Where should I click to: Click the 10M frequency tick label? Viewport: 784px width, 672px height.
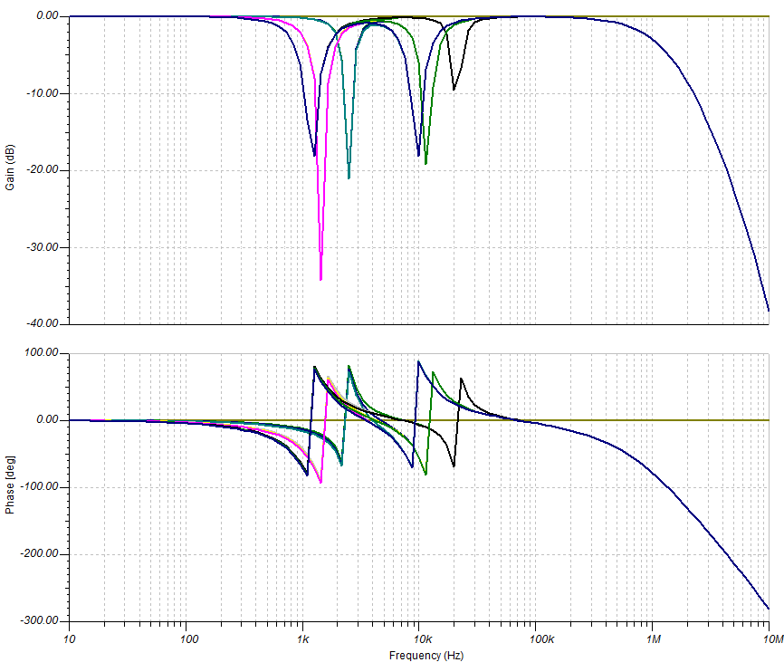tap(773, 639)
